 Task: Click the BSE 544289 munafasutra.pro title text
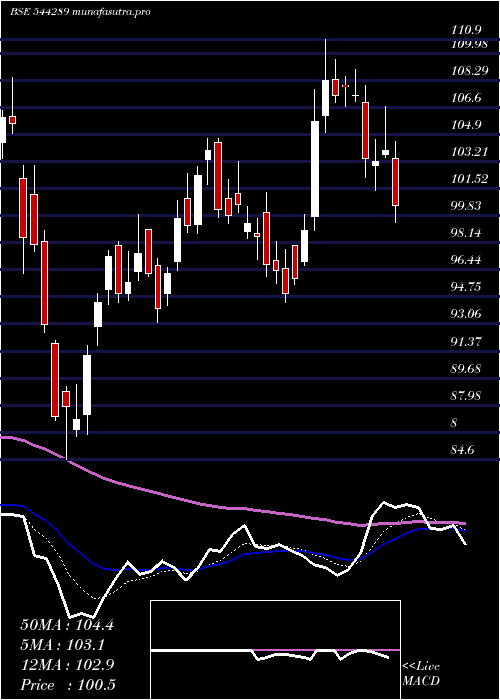81,12
